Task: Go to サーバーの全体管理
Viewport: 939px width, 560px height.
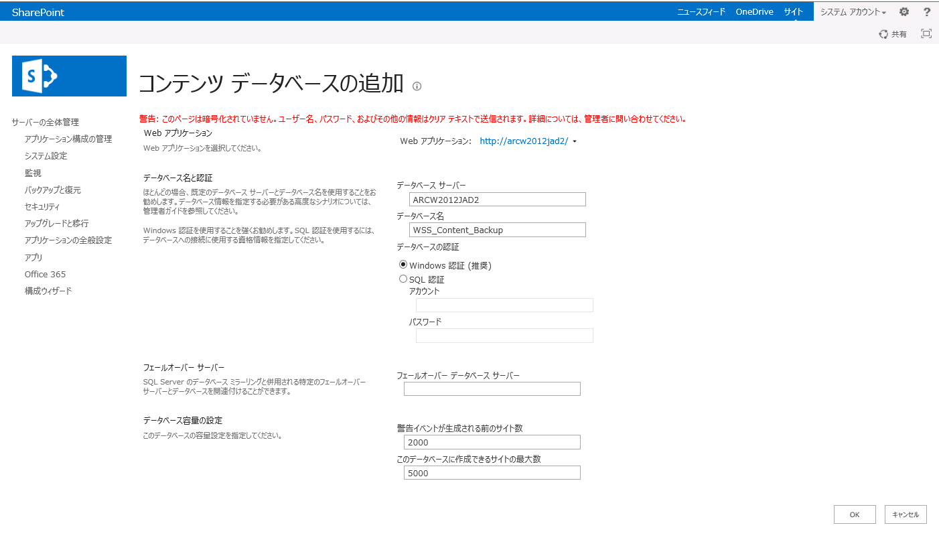Action: point(45,122)
